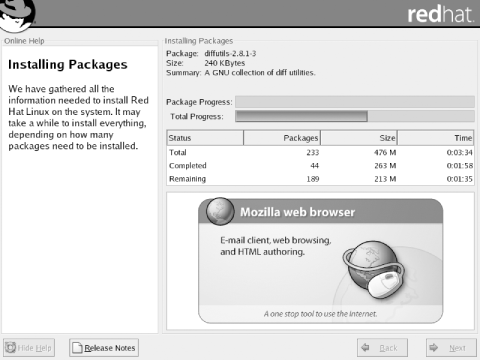Click total packages value 233
This screenshot has height=360, width=481.
[313, 152]
